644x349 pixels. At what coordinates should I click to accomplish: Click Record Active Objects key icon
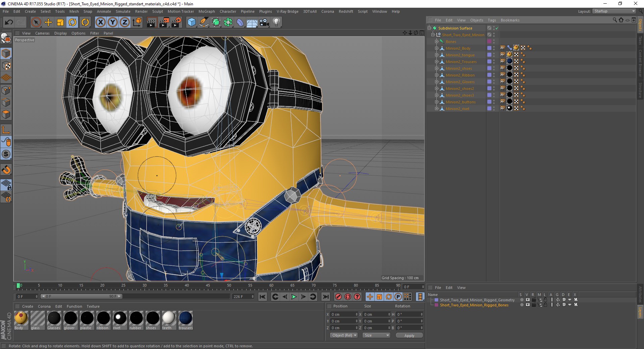pyautogui.click(x=338, y=297)
